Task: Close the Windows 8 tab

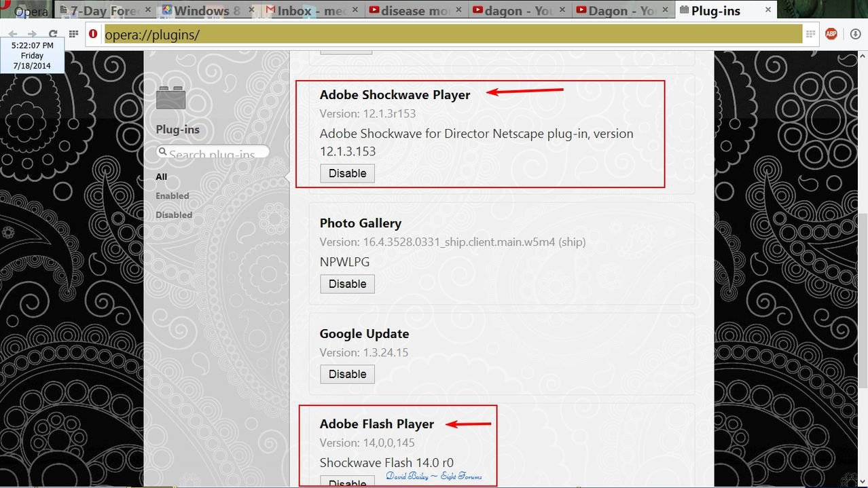Action: coord(253,11)
